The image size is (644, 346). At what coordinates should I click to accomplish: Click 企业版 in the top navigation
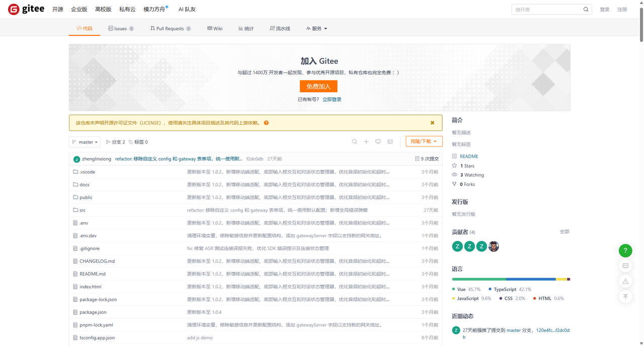[x=79, y=10]
